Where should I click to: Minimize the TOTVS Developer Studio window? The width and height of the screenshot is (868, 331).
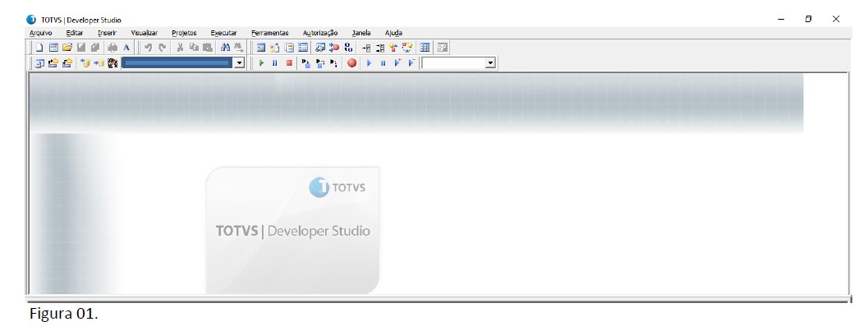[x=781, y=19]
